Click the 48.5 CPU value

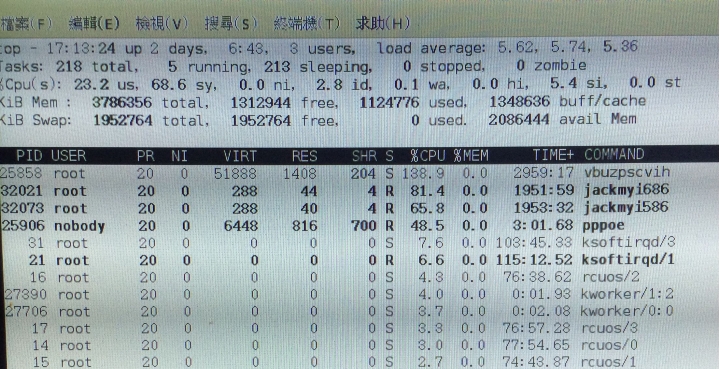pos(428,226)
